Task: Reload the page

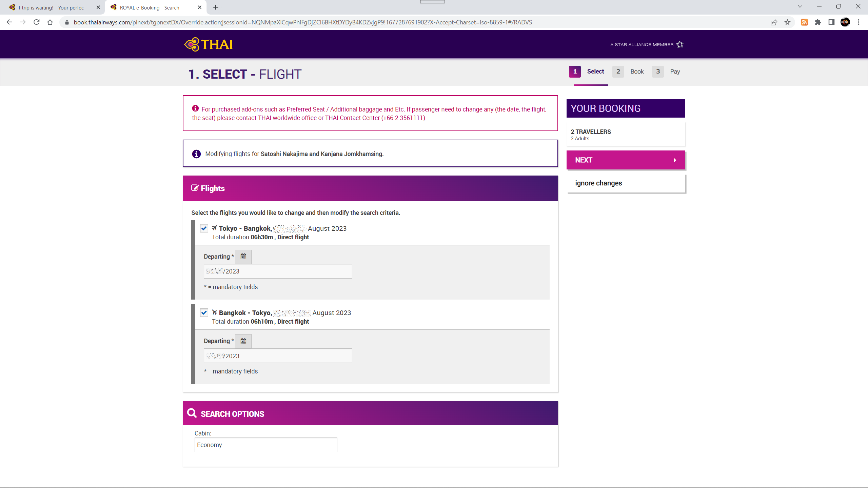Action: [x=37, y=22]
